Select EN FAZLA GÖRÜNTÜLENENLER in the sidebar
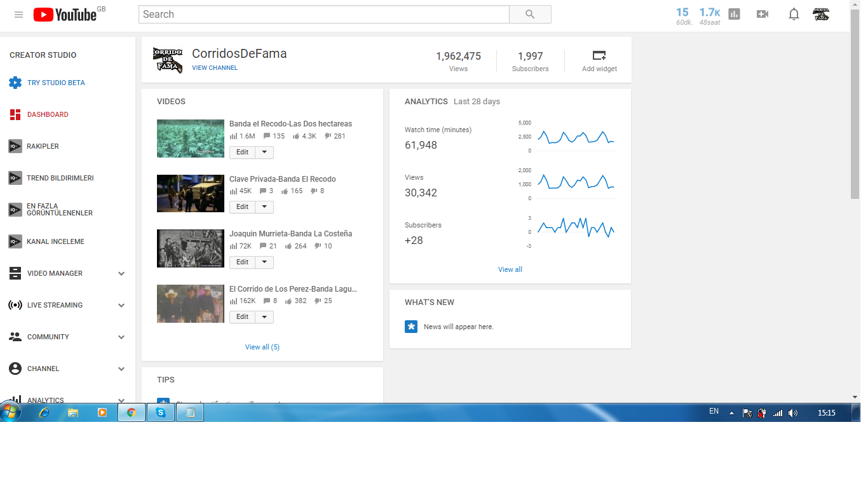 click(x=60, y=210)
